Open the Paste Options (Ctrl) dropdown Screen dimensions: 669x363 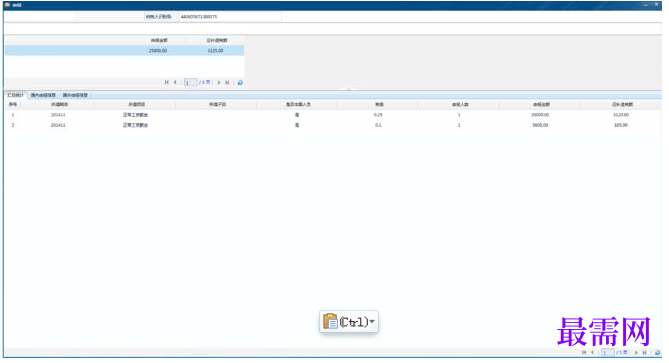point(372,321)
